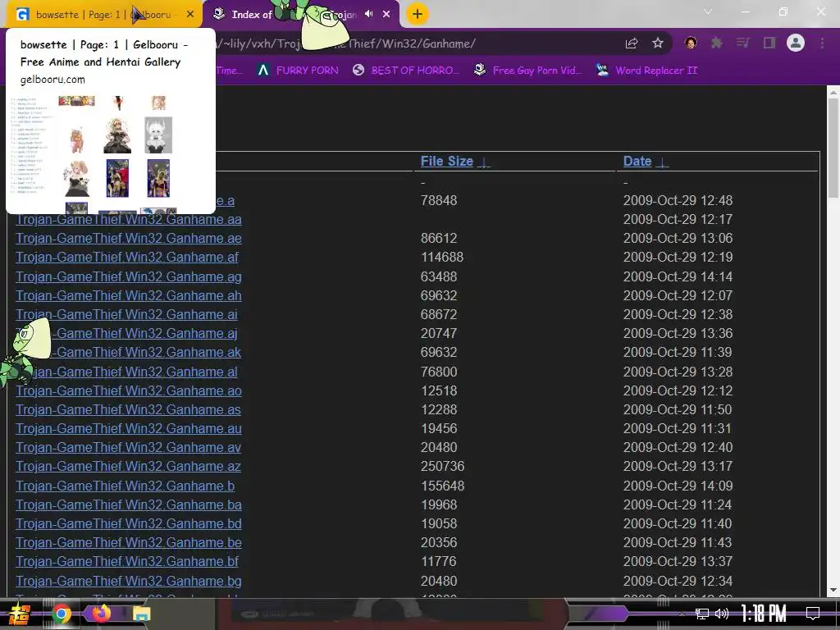
Task: Open the tab search chevron
Action: 708,11
